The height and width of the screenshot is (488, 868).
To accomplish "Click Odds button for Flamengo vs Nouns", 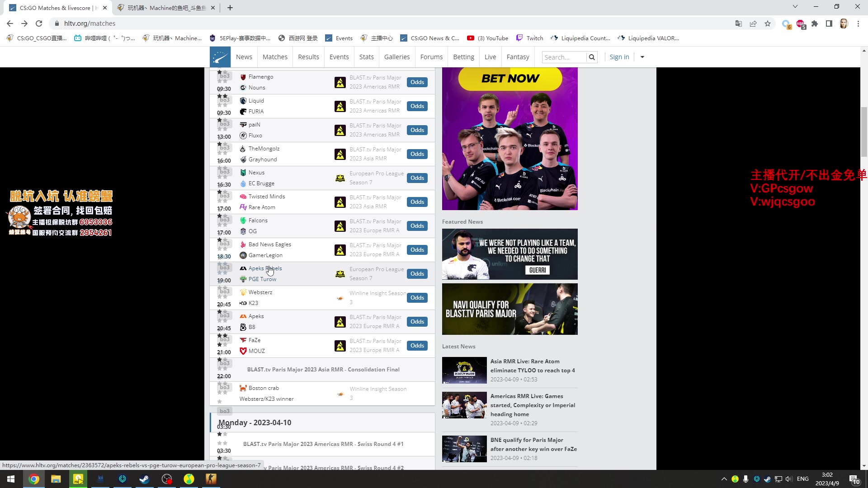I will click(417, 82).
